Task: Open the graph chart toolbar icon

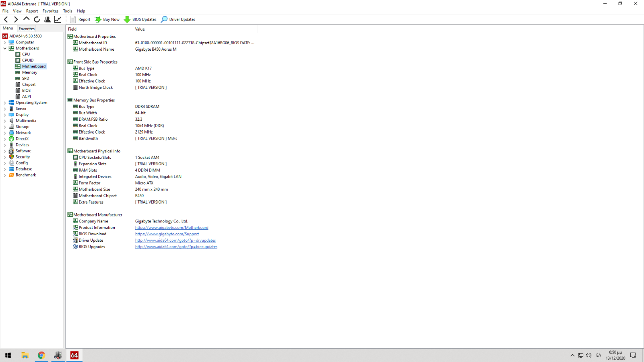Action: [58, 19]
